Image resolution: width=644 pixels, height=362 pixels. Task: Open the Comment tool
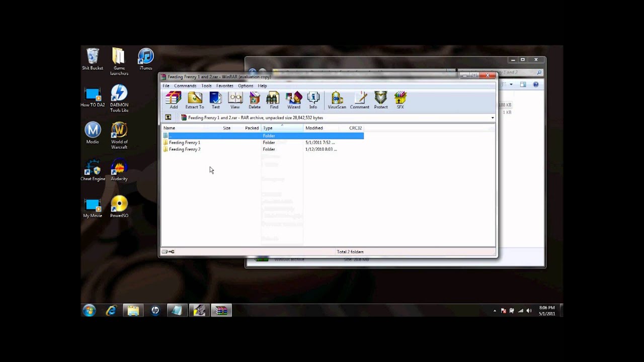click(360, 101)
